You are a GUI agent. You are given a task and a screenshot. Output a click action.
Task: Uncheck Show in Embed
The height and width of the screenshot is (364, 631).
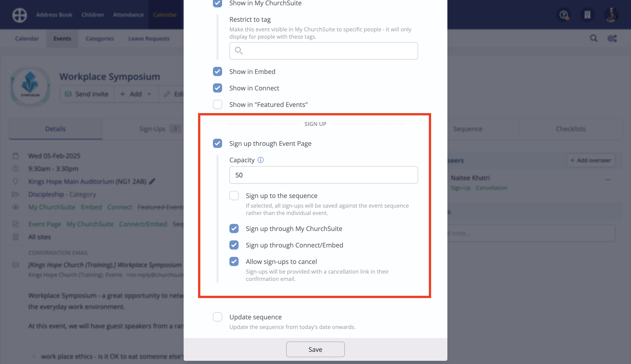[x=218, y=71]
